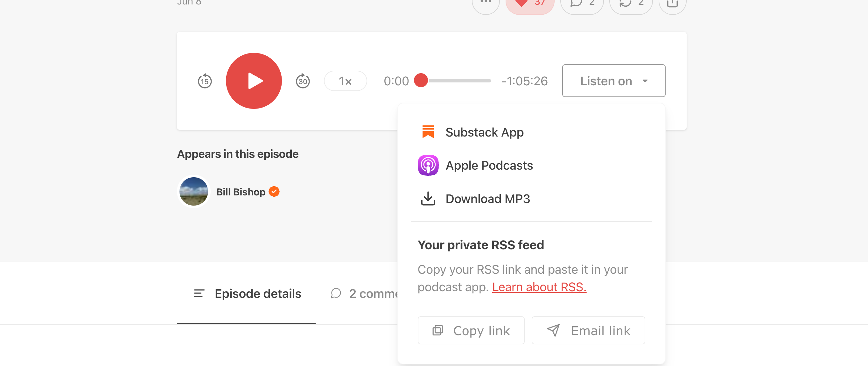
Task: Change playback speed from 1x
Action: pos(345,81)
